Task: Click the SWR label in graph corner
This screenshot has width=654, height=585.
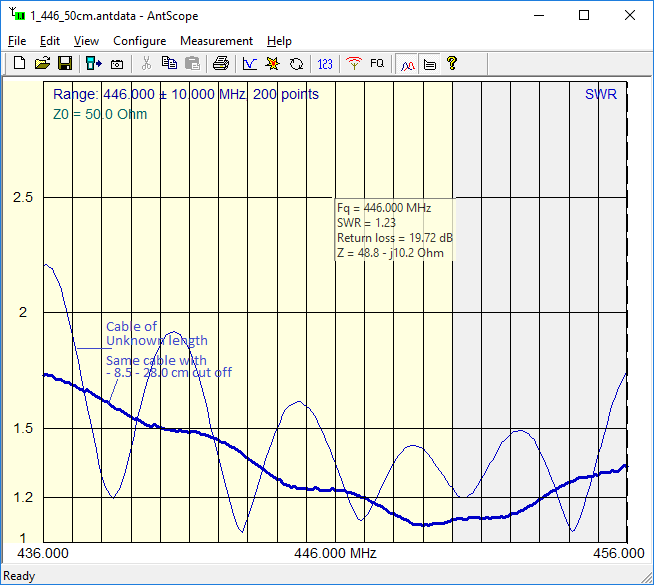Action: (600, 94)
